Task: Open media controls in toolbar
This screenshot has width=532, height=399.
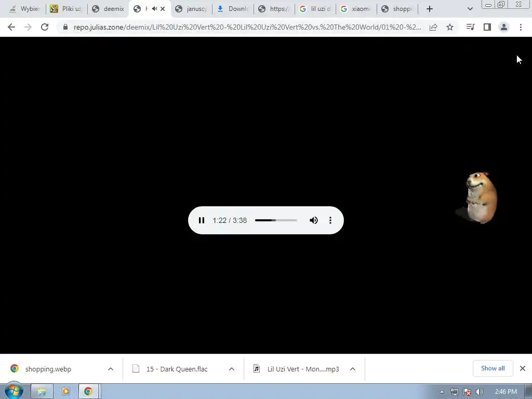Action: pos(470,27)
